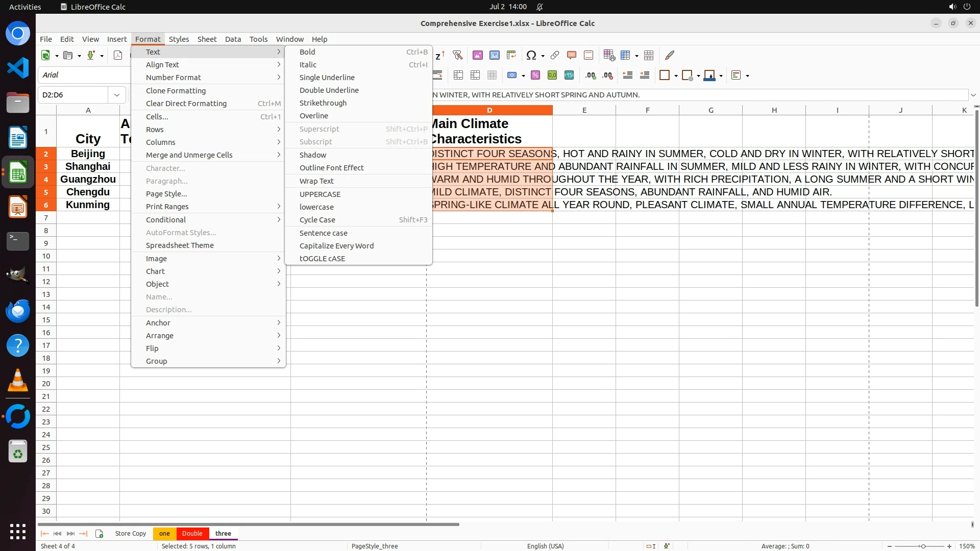Click the Insert Hyperlink chain icon
This screenshot has height=551, width=980.
555,55
